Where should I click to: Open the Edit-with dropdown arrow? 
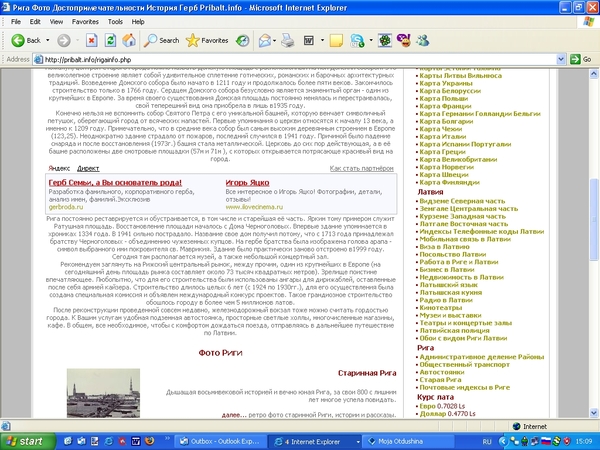tap(322, 40)
